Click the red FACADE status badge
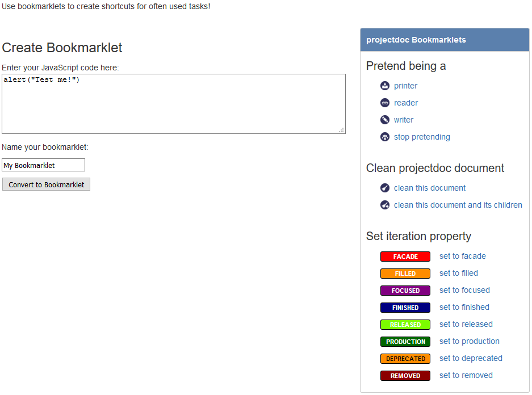This screenshot has width=532, height=395. pyautogui.click(x=405, y=257)
